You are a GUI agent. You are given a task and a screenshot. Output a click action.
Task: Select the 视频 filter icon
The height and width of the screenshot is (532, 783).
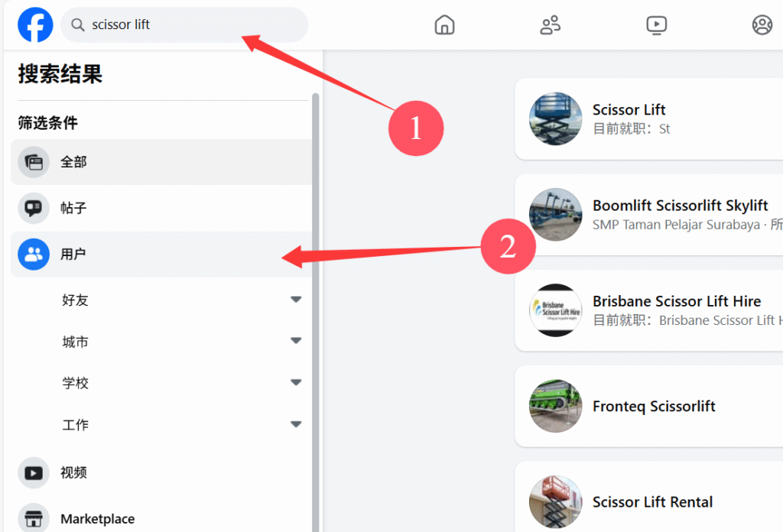click(34, 473)
